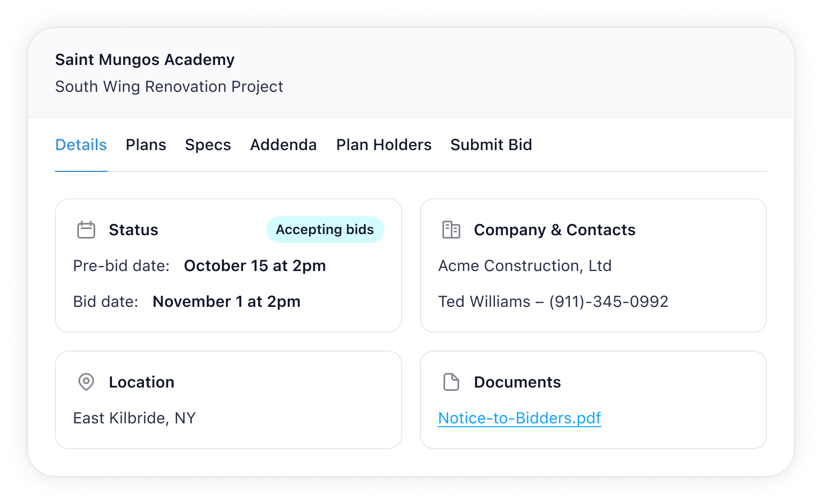822x504 pixels.
Task: Switch to the Plan Holders tab
Action: (x=383, y=144)
